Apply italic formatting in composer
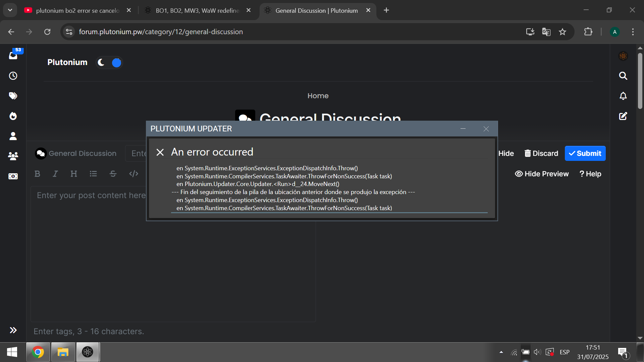Image resolution: width=644 pixels, height=362 pixels. pyautogui.click(x=55, y=174)
